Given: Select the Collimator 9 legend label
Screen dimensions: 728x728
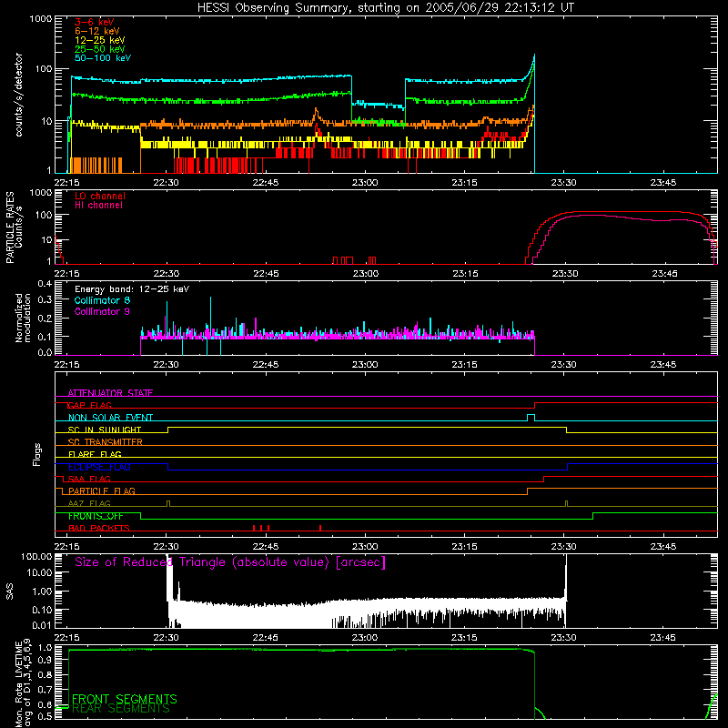Looking at the screenshot, I should 102,311.
